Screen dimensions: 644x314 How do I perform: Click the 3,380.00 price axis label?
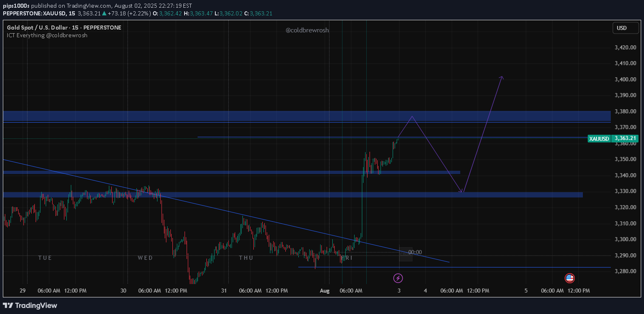(x=625, y=111)
